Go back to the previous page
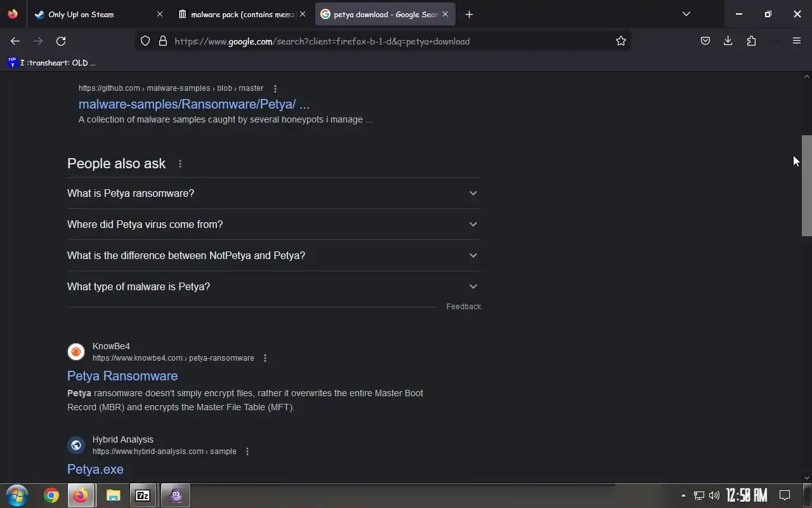The height and width of the screenshot is (508, 812). pos(15,41)
